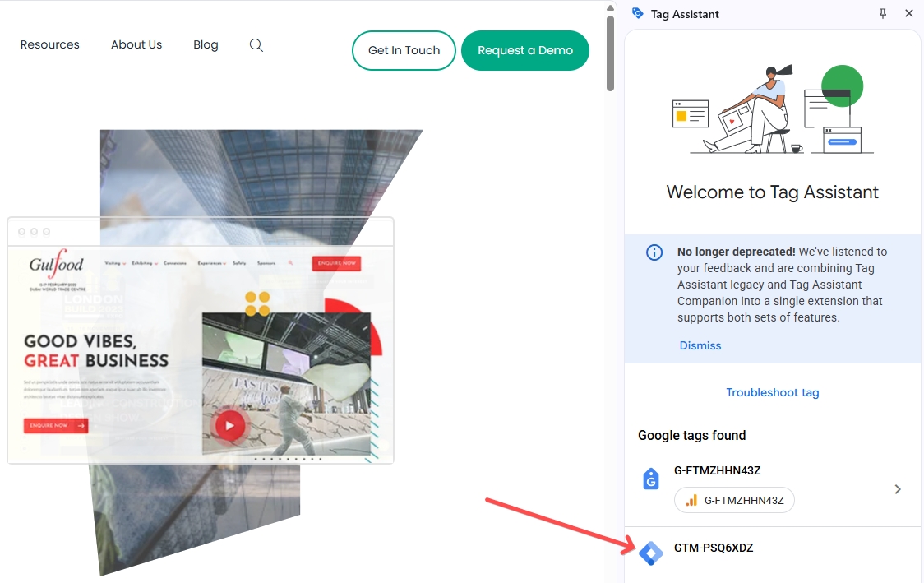Click the page vertical scrollbar thumb

coord(610,53)
